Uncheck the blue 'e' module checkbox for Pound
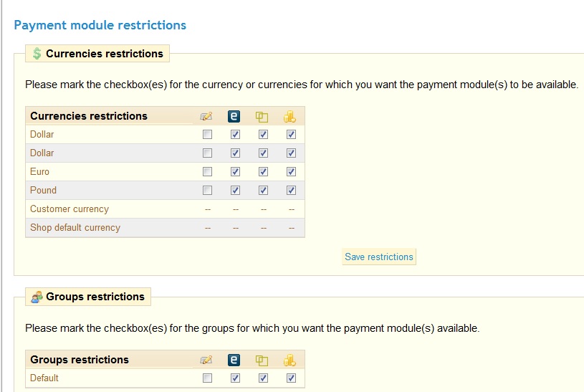 click(x=235, y=191)
